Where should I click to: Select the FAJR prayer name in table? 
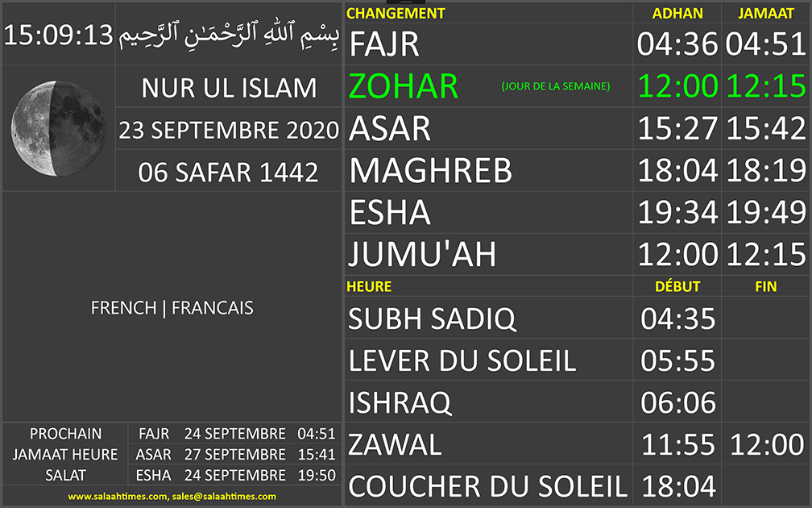coord(384,44)
